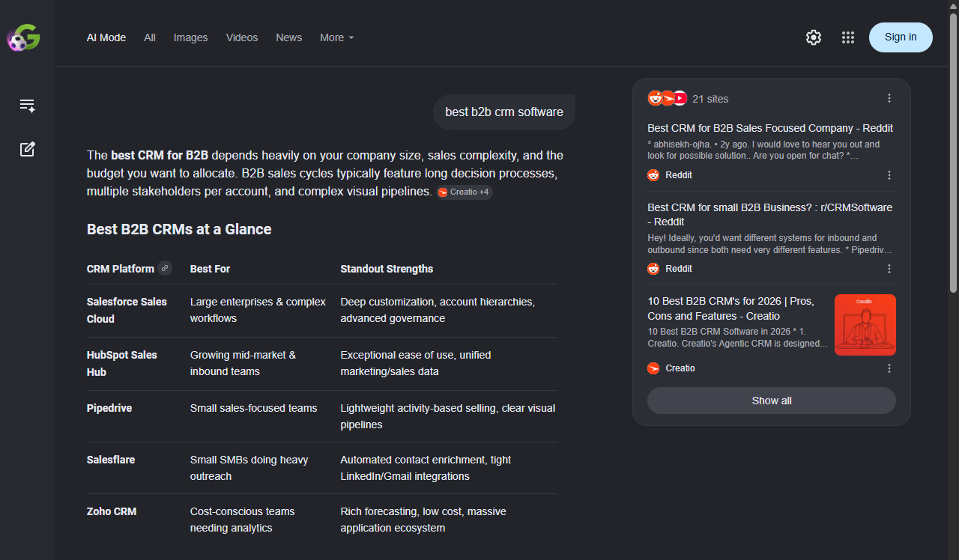
Task: Open three-dot menu for Best CRM for B2B Sales result
Action: 889,175
